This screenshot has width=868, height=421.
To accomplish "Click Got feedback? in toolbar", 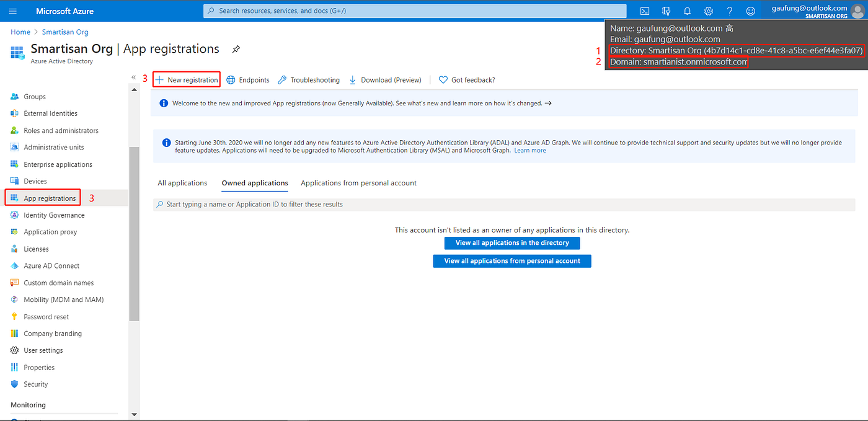I will pyautogui.click(x=467, y=80).
